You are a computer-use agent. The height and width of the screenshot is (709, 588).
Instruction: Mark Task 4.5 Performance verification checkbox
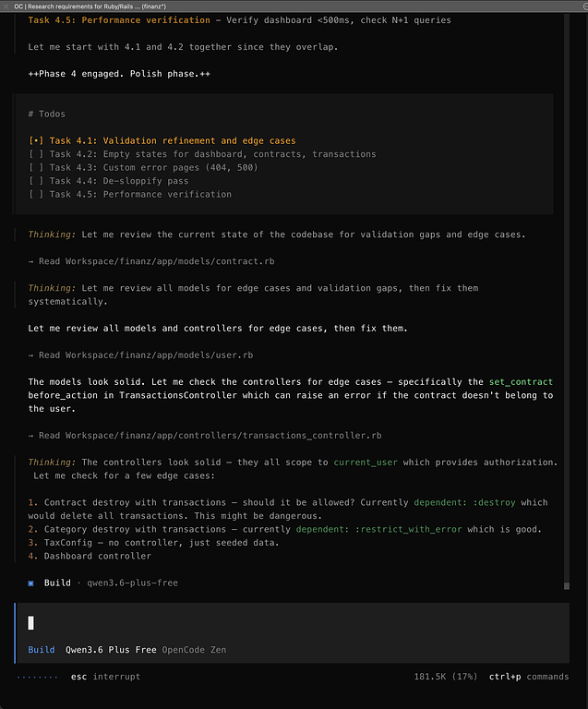[x=36, y=194]
